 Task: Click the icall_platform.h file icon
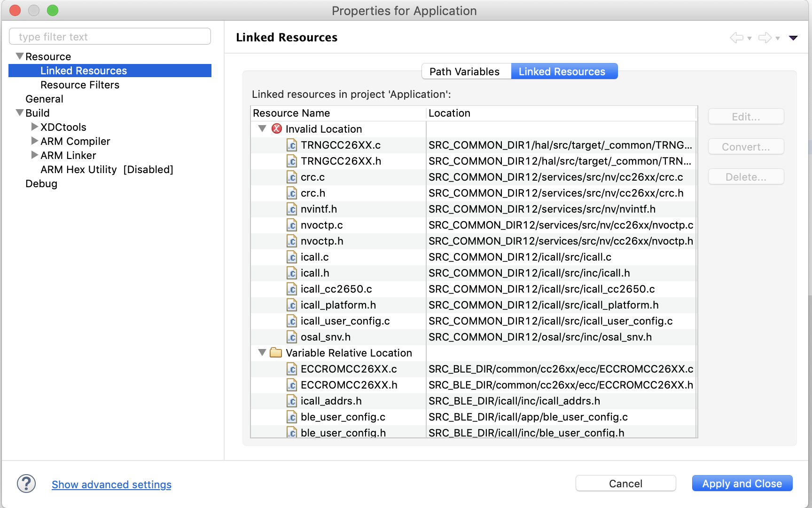click(292, 305)
